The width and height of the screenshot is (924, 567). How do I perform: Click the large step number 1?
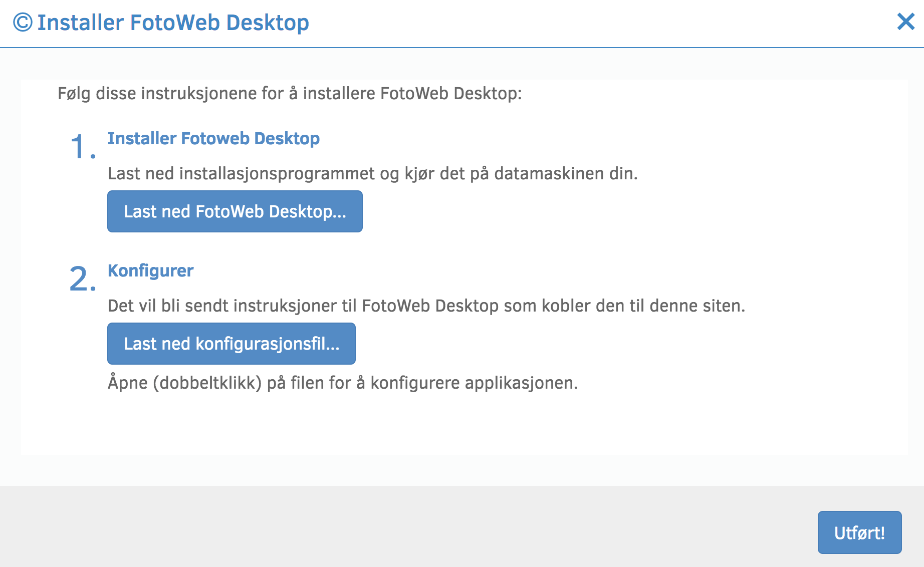point(81,147)
